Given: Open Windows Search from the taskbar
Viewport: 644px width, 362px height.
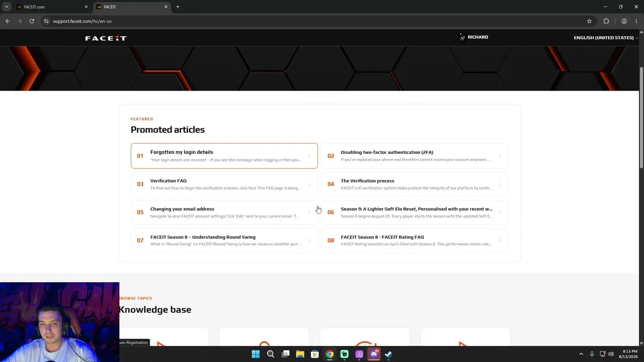Looking at the screenshot, I should tap(271, 354).
